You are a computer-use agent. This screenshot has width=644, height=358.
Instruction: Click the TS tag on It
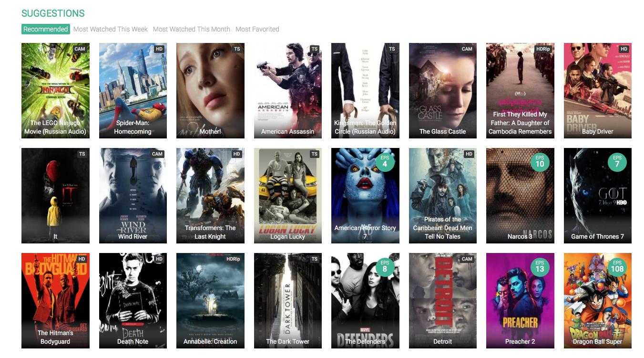coord(82,154)
